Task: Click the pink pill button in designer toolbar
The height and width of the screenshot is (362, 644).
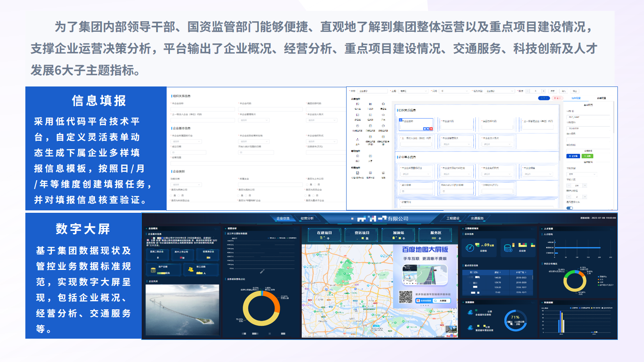Action: pos(557,98)
